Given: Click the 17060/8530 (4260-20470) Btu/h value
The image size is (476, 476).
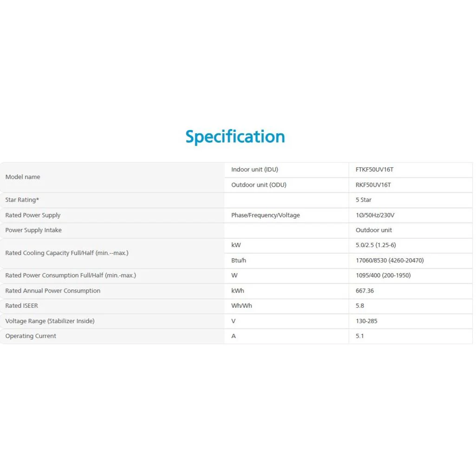Looking at the screenshot, I should (x=390, y=261).
